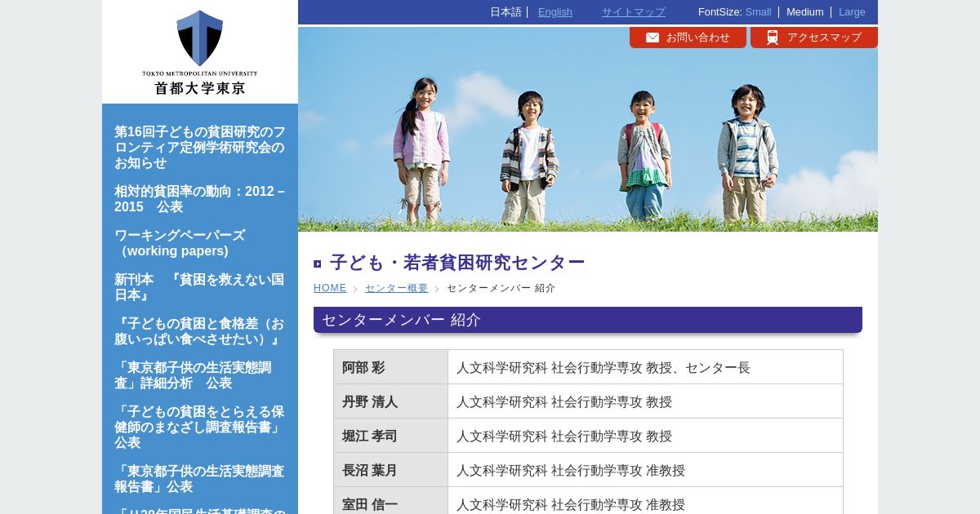Click affiliation cell in 堀江 孝司 row
The image size is (980, 514).
point(645,436)
